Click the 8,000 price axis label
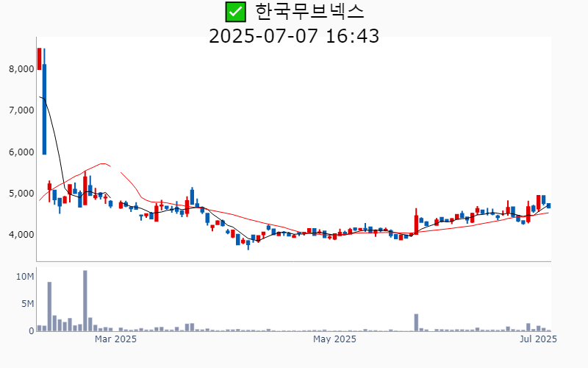588x368 pixels. (x=21, y=69)
